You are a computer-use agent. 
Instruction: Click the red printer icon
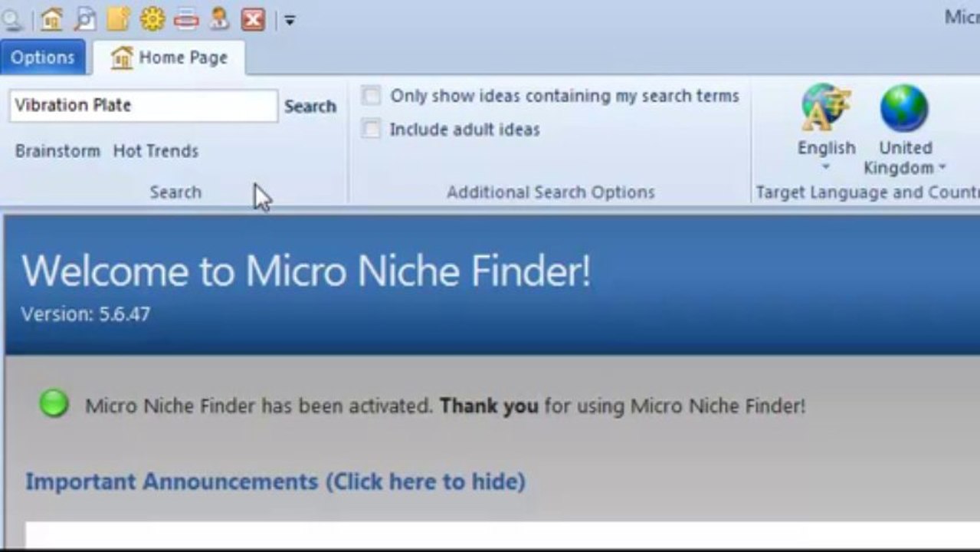pos(186,18)
